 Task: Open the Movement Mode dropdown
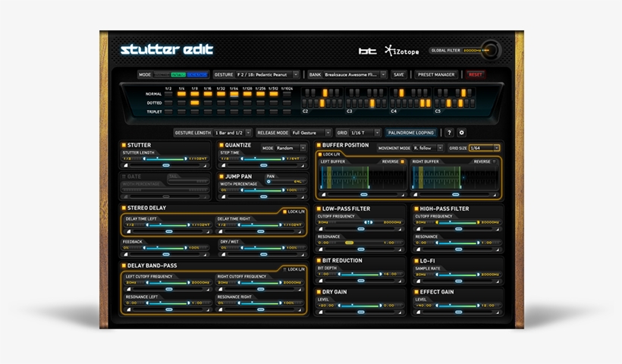point(428,148)
